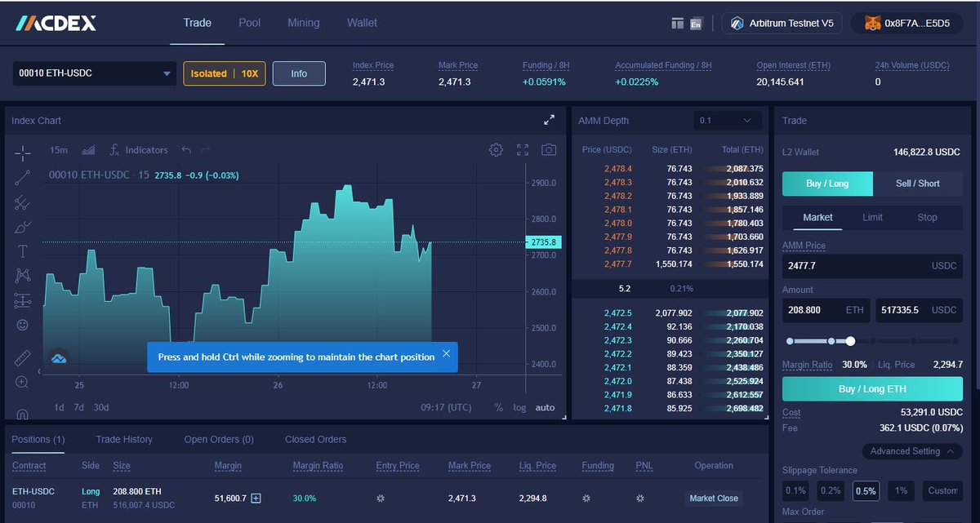Select the pitchfork drawing tool
Screen dimensions: 980x523
tap(23, 202)
